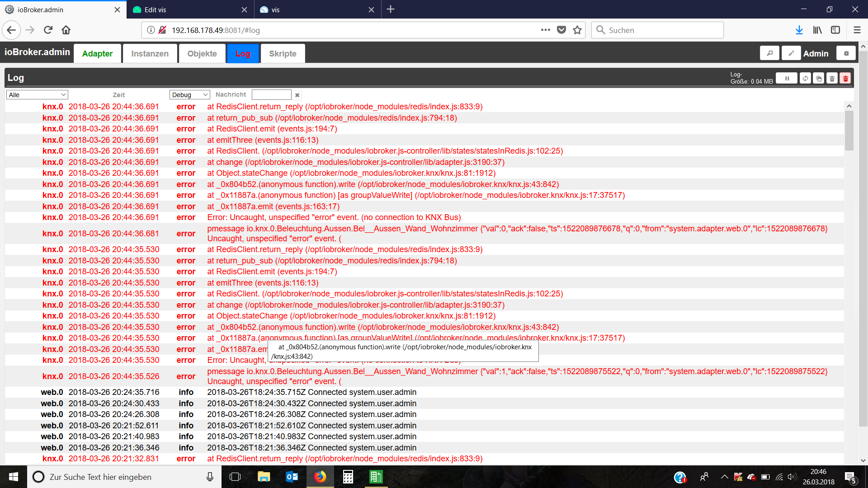Reload the page in Firefox
The height and width of the screenshot is (488, 868).
[x=48, y=30]
